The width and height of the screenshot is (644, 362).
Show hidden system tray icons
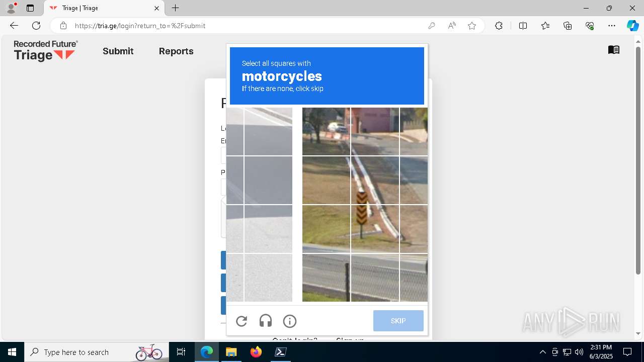click(542, 352)
